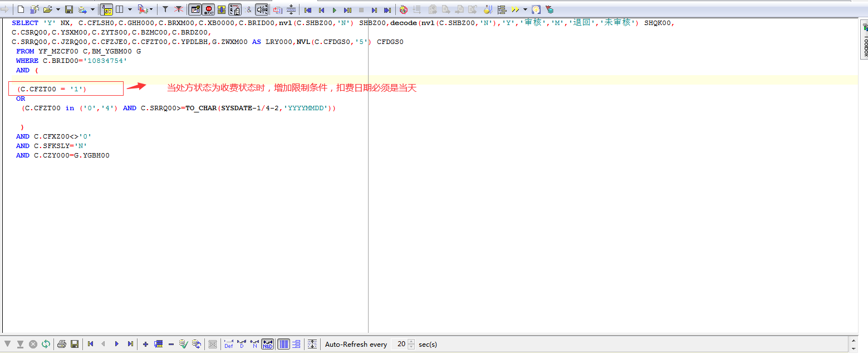Image resolution: width=868 pixels, height=354 pixels.
Task: Increase the Auto-Refresh seconds stepper
Action: pyautogui.click(x=411, y=342)
